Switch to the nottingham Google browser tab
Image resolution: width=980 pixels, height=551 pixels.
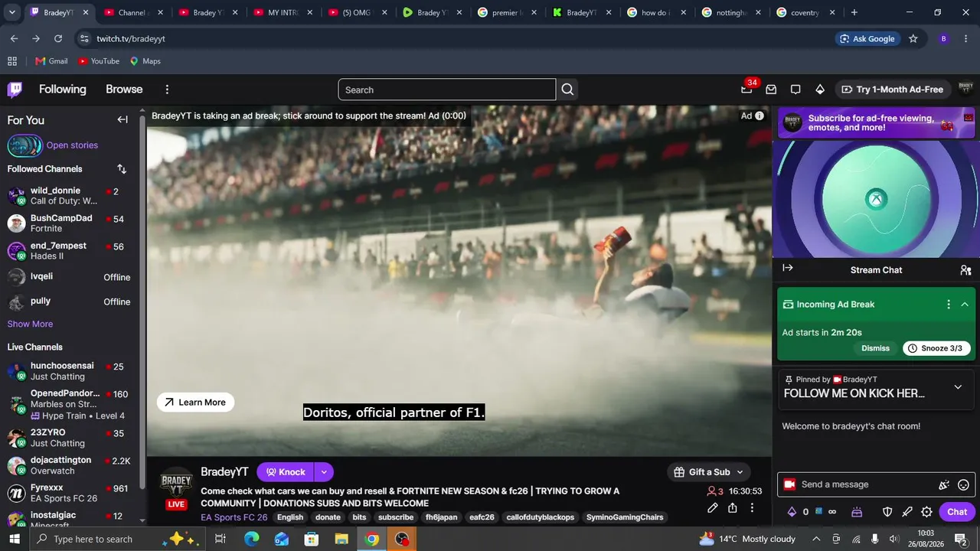point(731,12)
